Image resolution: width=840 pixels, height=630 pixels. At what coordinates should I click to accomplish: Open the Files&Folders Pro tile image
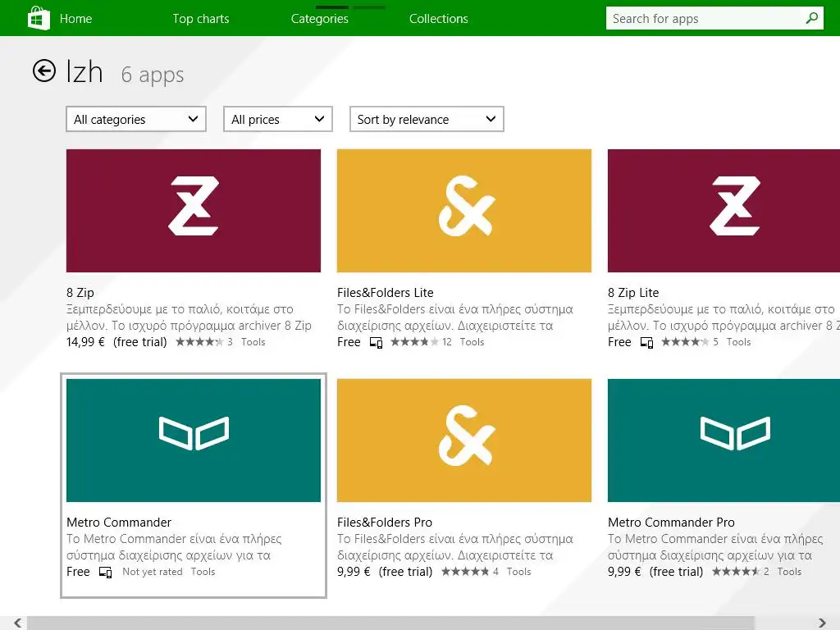464,441
